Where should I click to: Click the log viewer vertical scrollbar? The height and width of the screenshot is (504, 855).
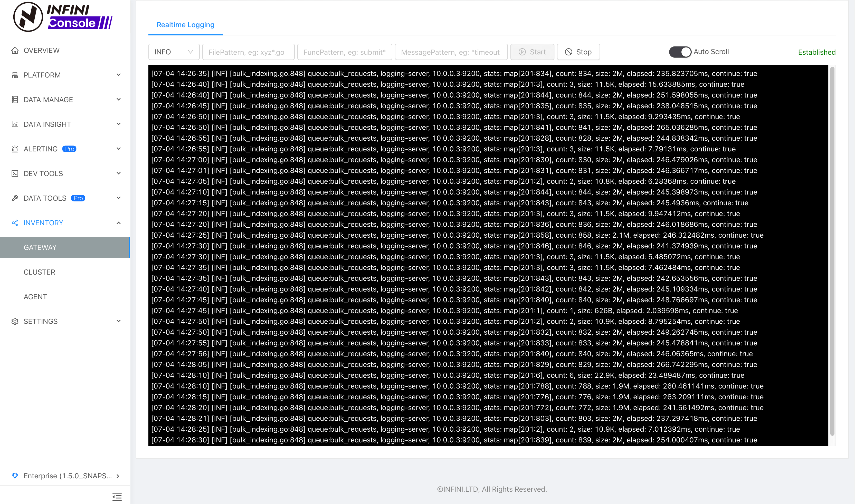tap(832, 251)
